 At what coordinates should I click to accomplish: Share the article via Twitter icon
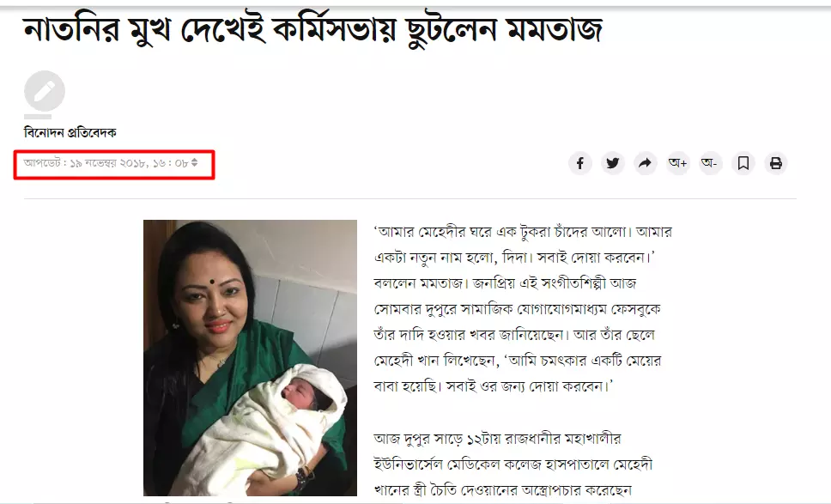pos(613,163)
